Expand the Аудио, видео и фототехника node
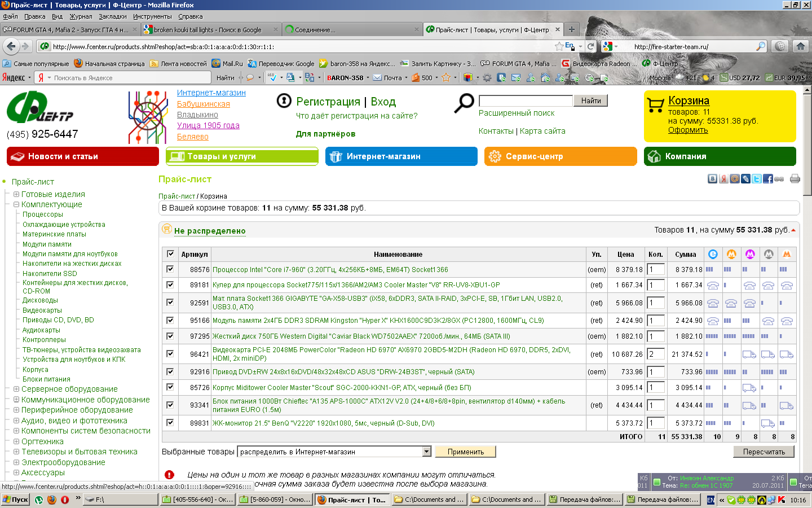Viewport: 812px width, 508px height. 16,421
